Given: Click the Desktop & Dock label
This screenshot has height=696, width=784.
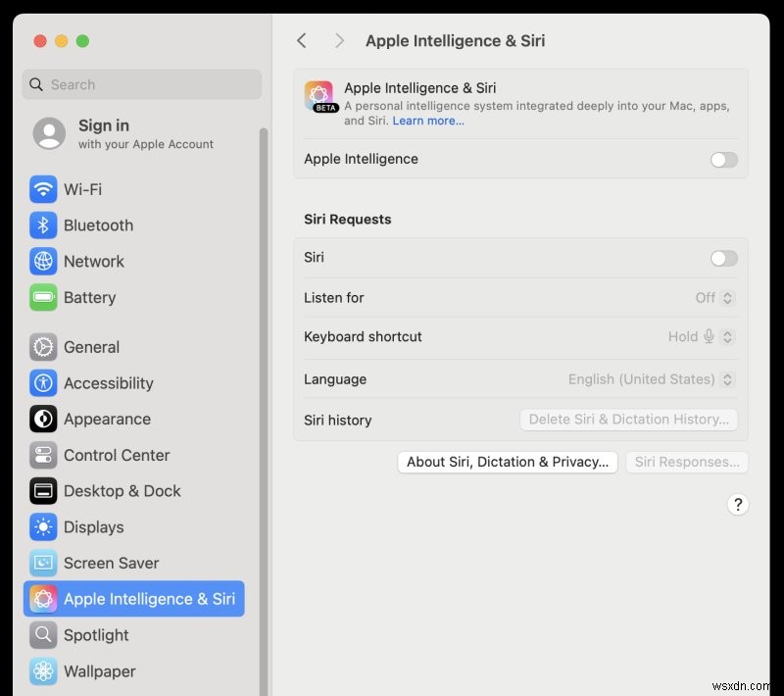Looking at the screenshot, I should click(x=122, y=491).
